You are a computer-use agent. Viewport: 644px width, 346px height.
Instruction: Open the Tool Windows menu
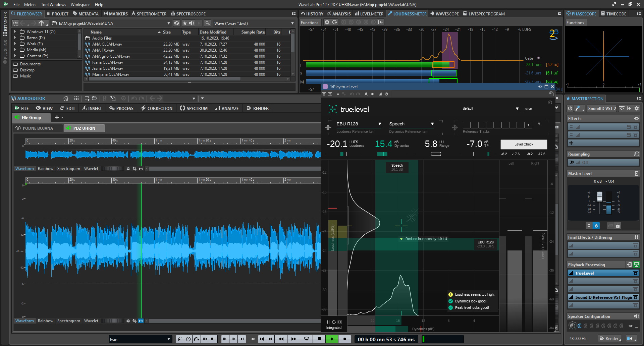53,4
